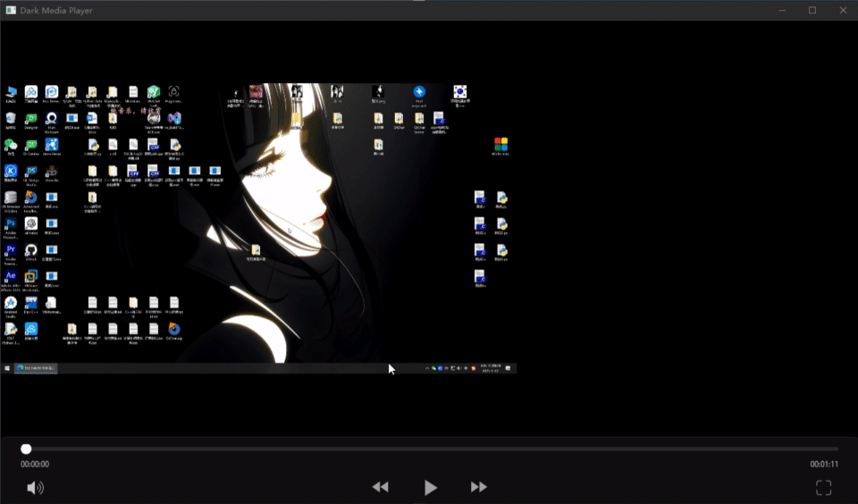Click the Edge browser task in the video's taskbar
This screenshot has width=858, height=504.
[x=36, y=368]
